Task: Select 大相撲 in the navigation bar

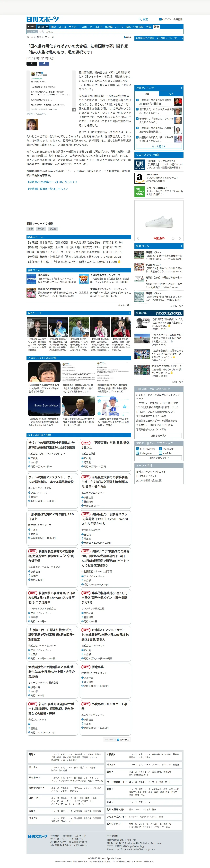Action: [x=109, y=27]
